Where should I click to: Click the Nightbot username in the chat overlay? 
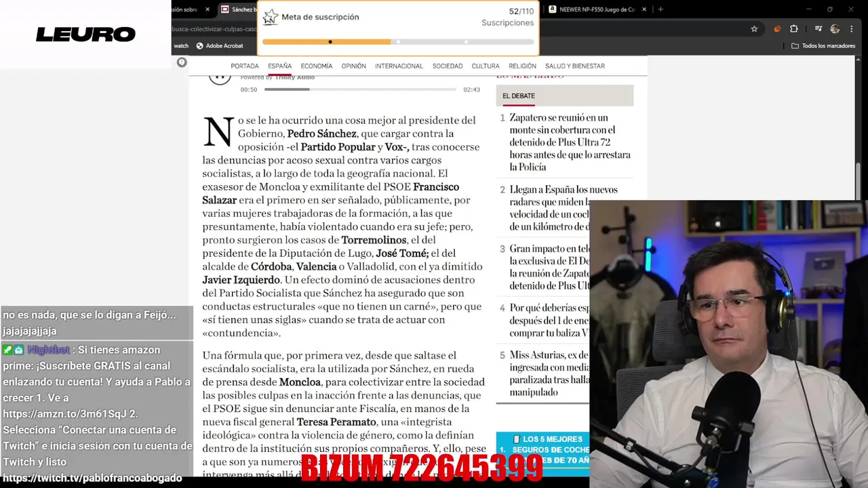pos(48,350)
